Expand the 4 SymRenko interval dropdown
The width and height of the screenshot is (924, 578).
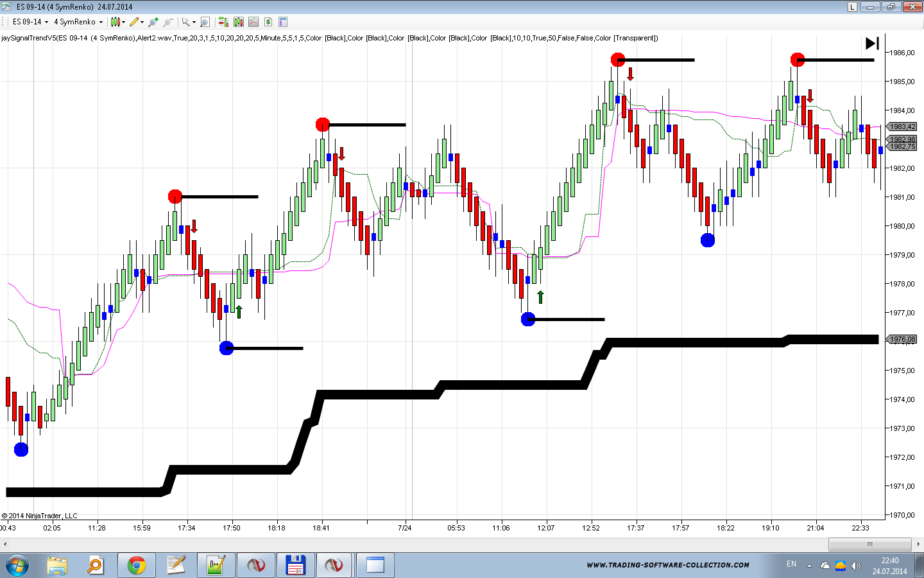tap(101, 22)
